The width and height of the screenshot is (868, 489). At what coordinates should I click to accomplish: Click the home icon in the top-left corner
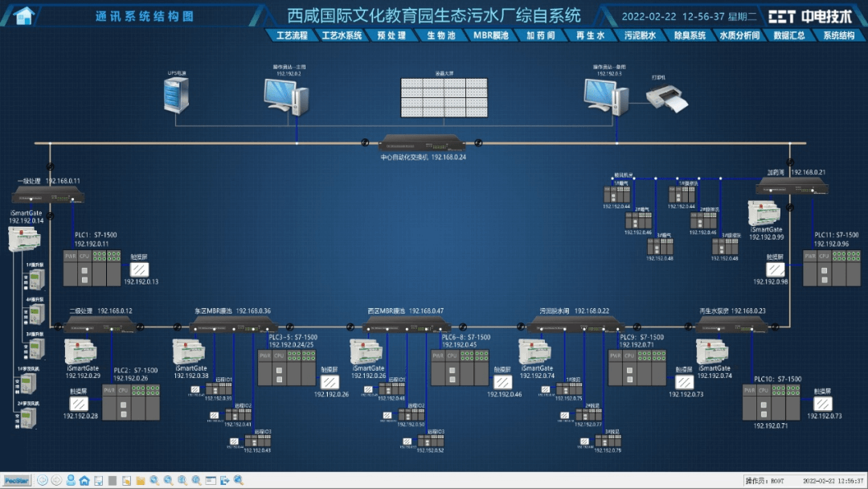pyautogui.click(x=25, y=15)
